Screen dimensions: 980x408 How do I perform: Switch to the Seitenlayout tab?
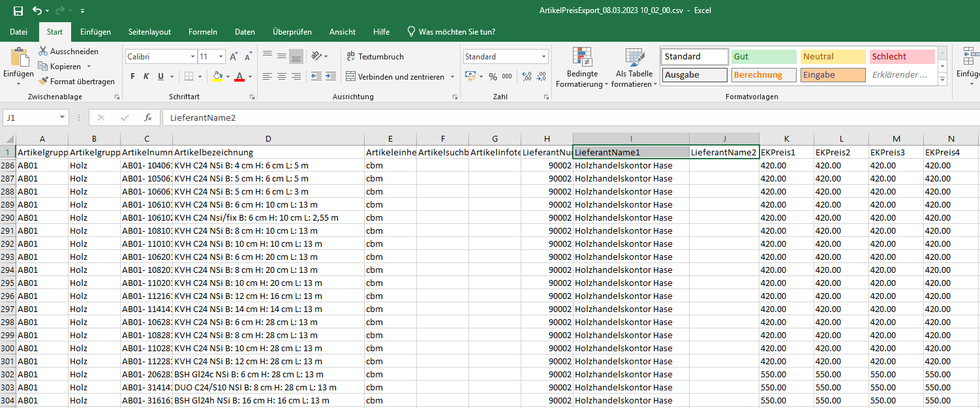(x=149, y=31)
